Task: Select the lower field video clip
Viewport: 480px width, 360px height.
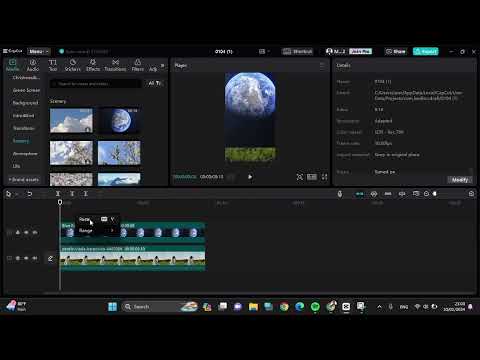Action: tap(133, 259)
